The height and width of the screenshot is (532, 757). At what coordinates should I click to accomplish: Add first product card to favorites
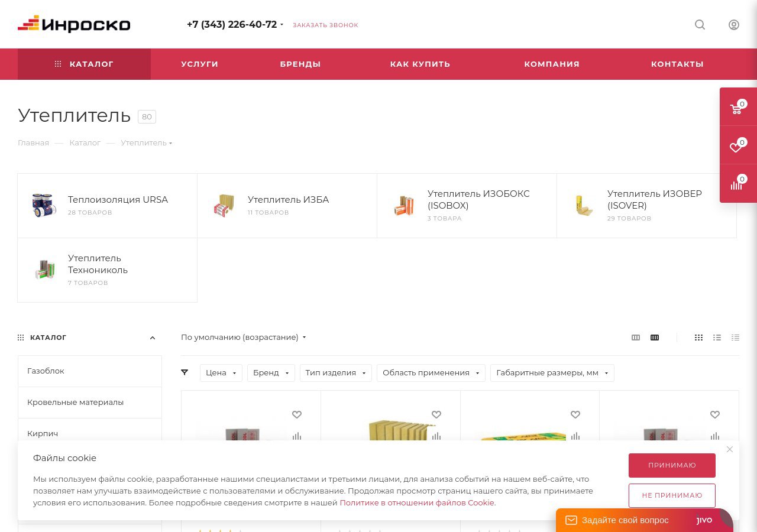pyautogui.click(x=297, y=415)
